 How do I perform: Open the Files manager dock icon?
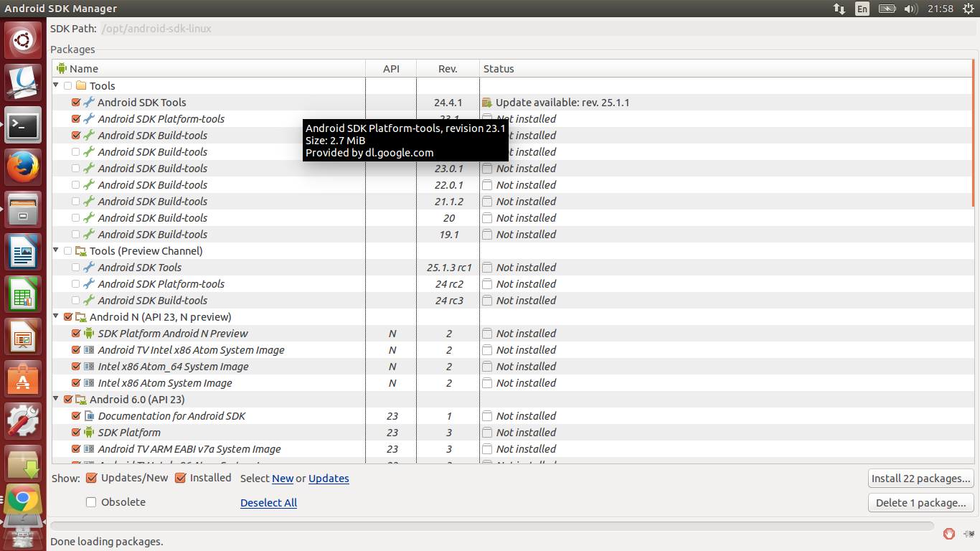(x=23, y=210)
